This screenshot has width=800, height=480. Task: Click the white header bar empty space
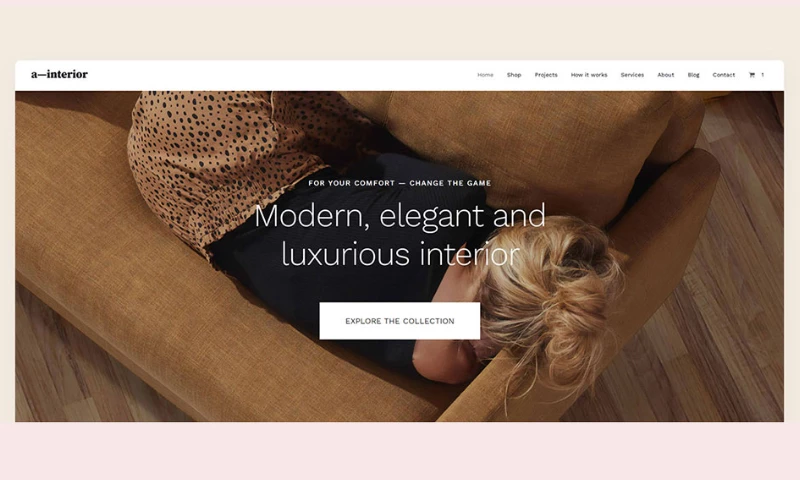pyautogui.click(x=281, y=75)
